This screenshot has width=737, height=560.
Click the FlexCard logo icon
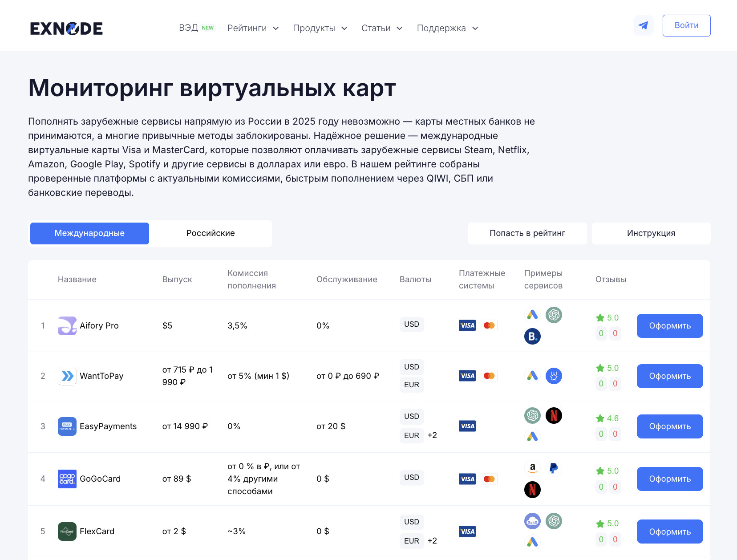coord(67,532)
